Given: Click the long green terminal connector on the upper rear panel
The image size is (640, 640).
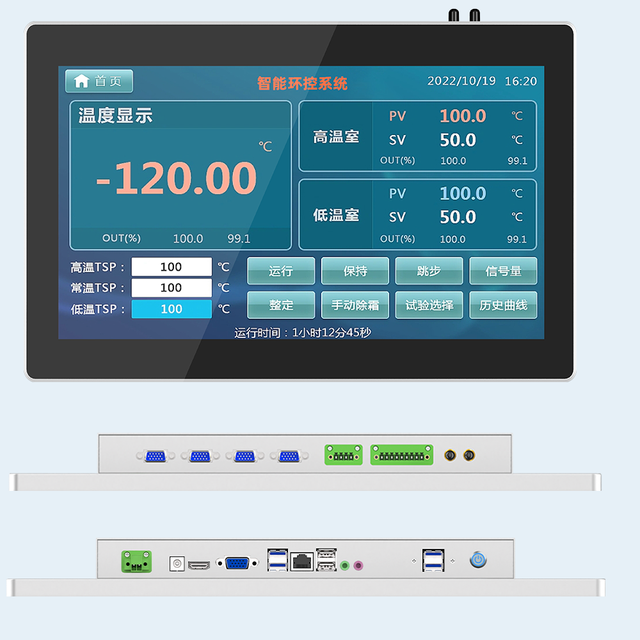Looking at the screenshot, I should [402, 455].
